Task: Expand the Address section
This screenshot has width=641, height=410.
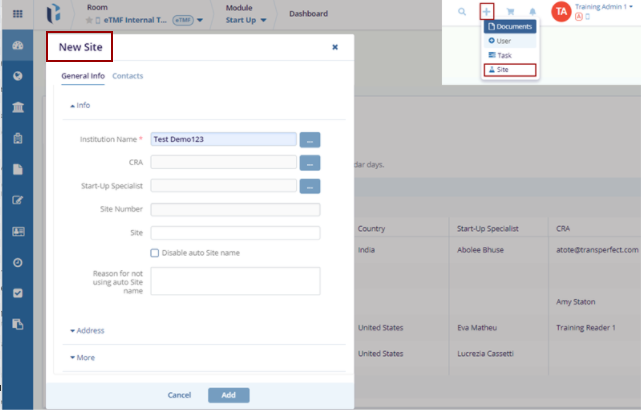Action: pos(87,330)
